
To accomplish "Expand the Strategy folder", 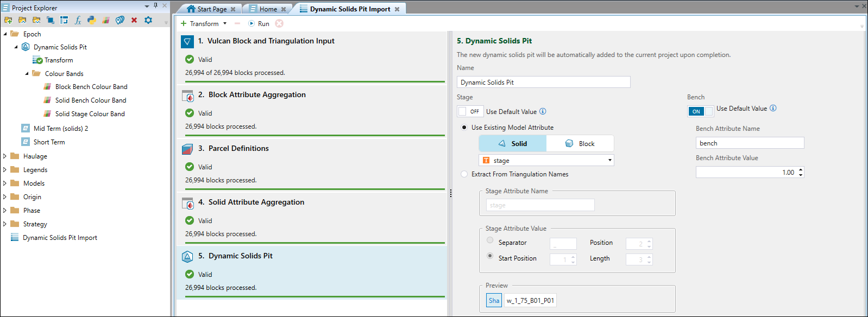I will [5, 224].
